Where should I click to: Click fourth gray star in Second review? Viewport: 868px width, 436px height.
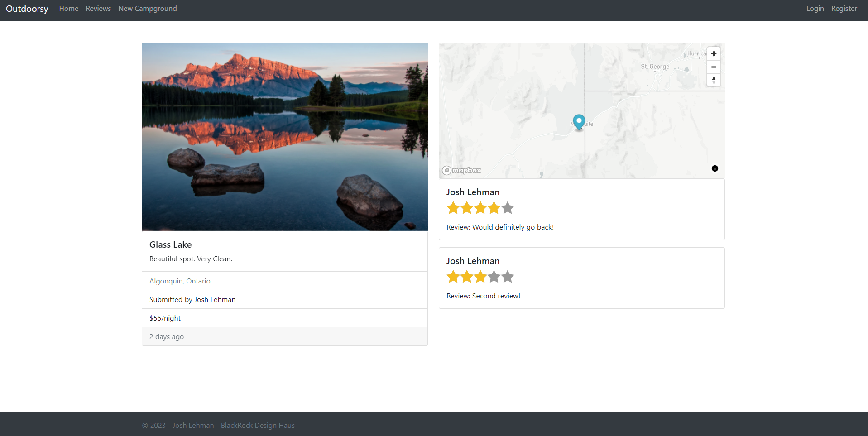[x=494, y=276]
